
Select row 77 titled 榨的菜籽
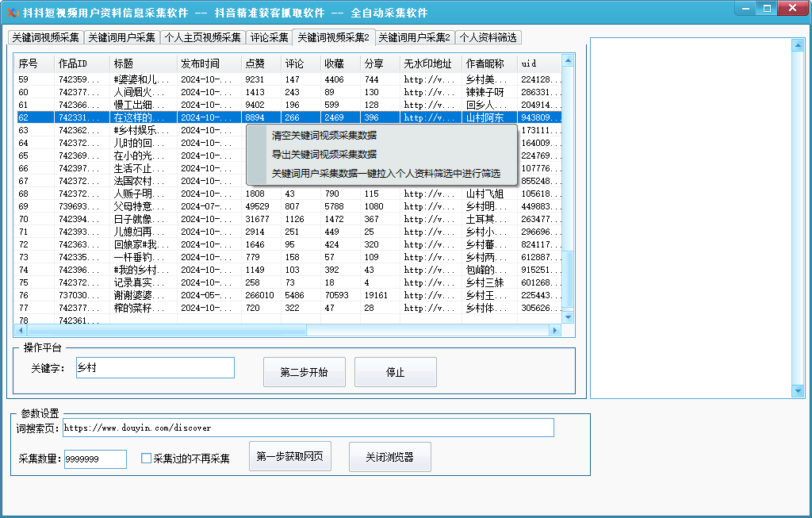tap(289, 308)
